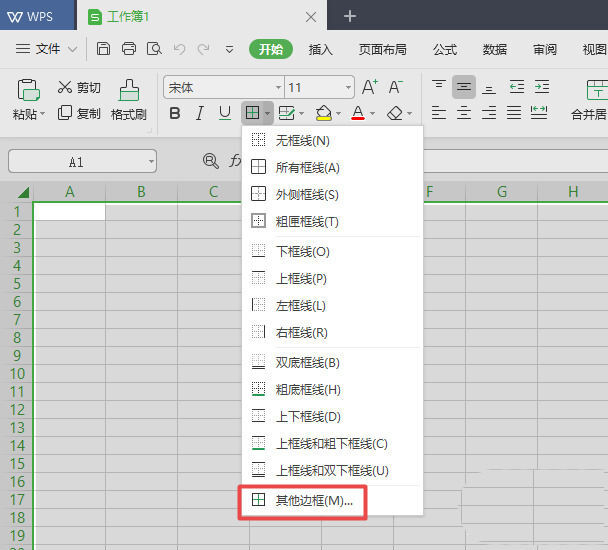Click the select-all corner triangle

pyautogui.click(x=23, y=192)
